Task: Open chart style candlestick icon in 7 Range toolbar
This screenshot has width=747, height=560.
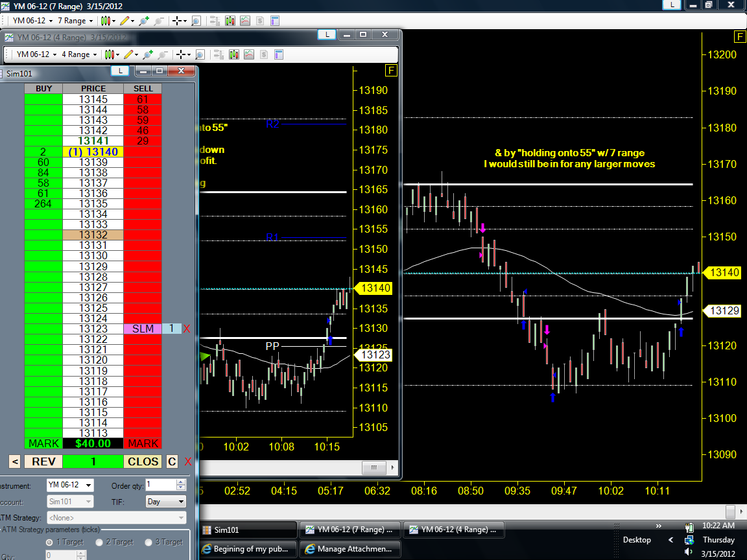Action: (106, 21)
